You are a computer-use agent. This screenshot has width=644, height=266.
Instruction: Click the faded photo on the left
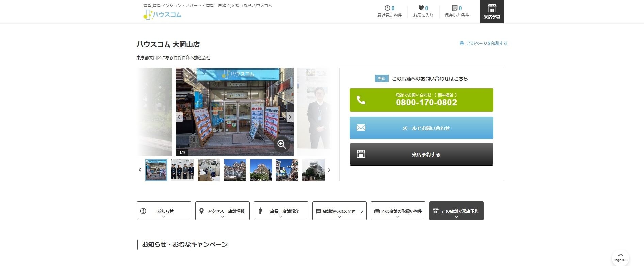155,112
